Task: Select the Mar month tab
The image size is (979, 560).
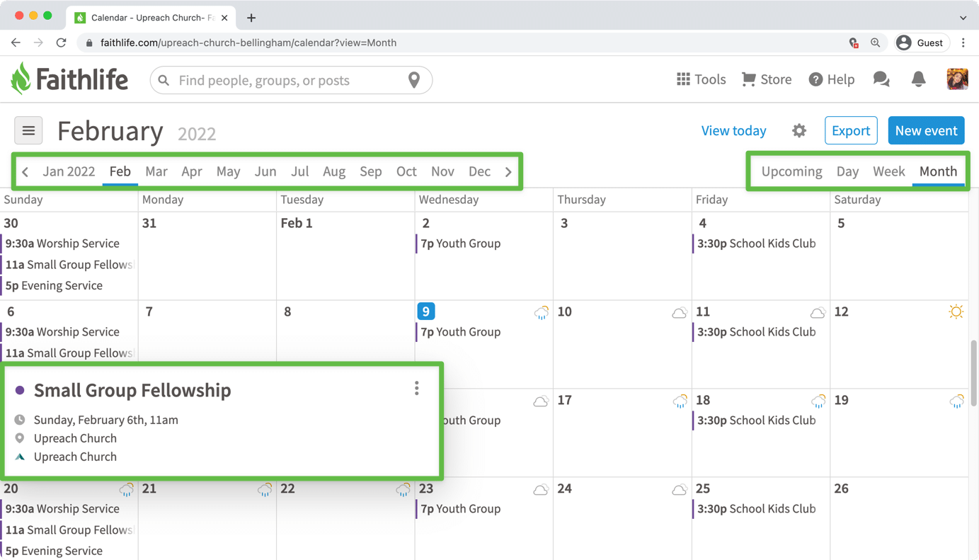Action: click(x=156, y=171)
